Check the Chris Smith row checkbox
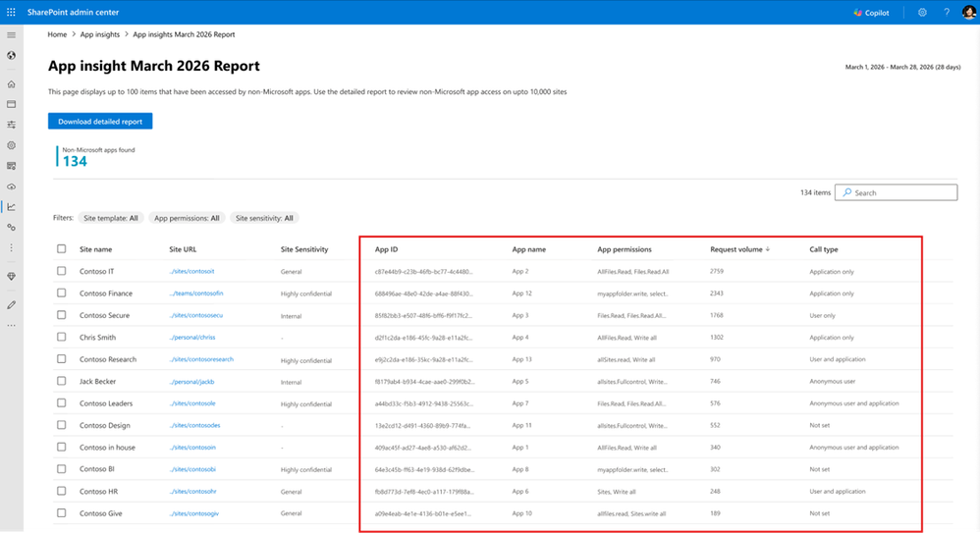Image resolution: width=980 pixels, height=533 pixels. (x=61, y=337)
